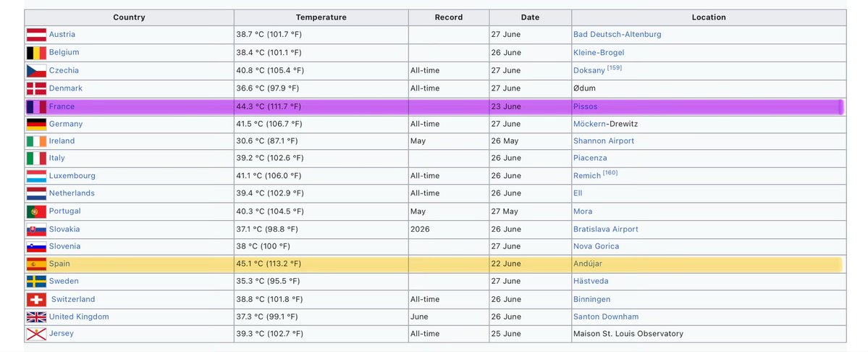Select the Maison St. Louis Observatory text
Screen dimensions: 868x352
pyautogui.click(x=628, y=334)
